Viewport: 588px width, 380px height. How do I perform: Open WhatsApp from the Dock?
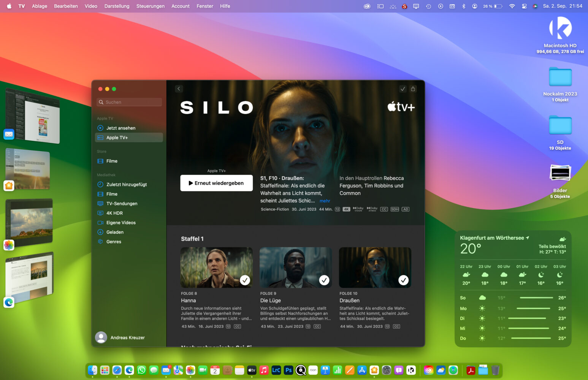tap(141, 370)
